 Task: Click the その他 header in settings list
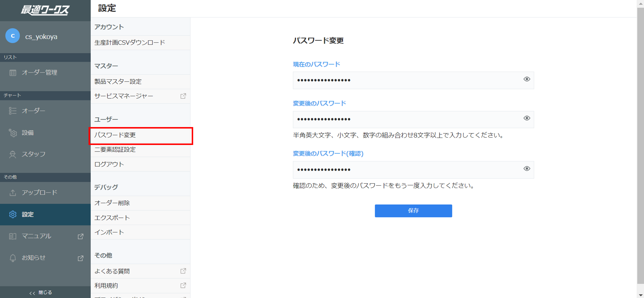[103, 255]
